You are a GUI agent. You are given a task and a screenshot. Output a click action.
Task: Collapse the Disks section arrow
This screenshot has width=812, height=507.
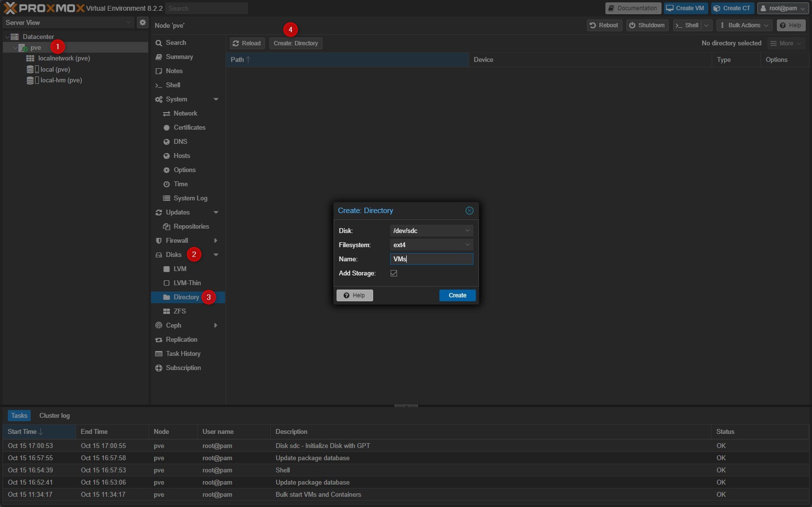216,255
